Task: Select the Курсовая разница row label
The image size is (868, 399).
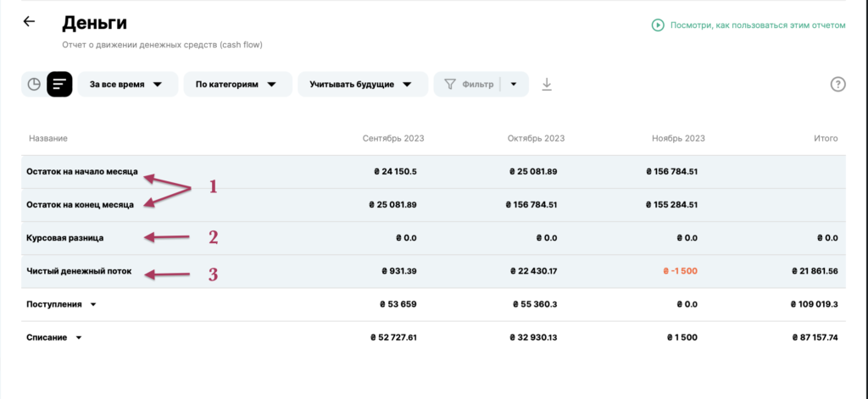Action: [x=64, y=238]
